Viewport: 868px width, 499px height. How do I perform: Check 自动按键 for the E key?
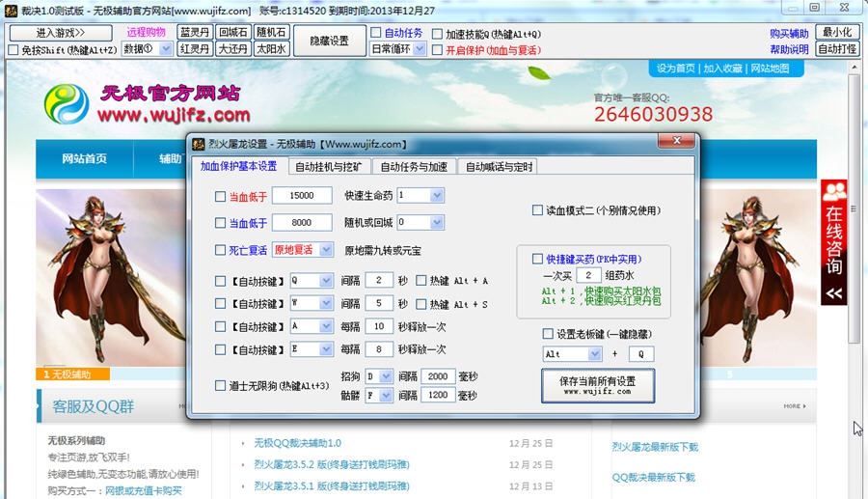(x=220, y=349)
